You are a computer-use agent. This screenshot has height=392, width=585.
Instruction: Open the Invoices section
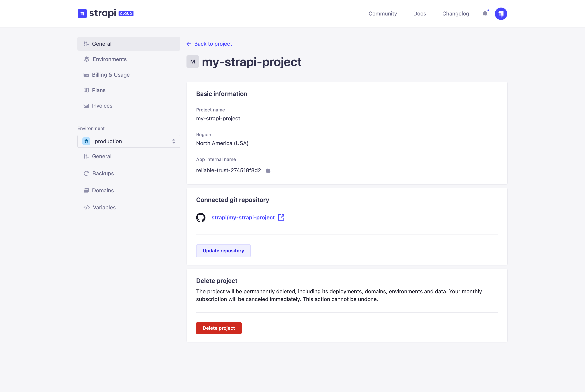click(x=102, y=105)
